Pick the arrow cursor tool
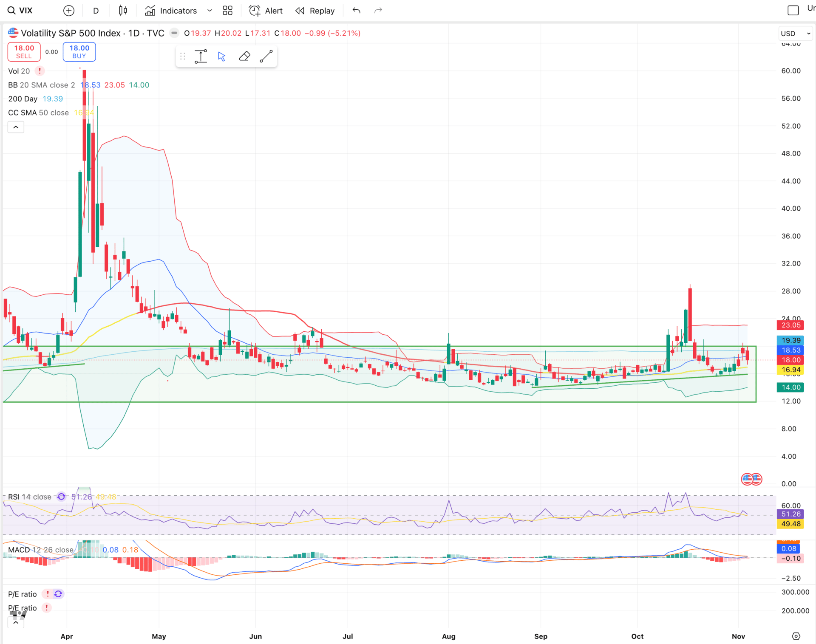This screenshot has height=644, width=816. pyautogui.click(x=221, y=56)
